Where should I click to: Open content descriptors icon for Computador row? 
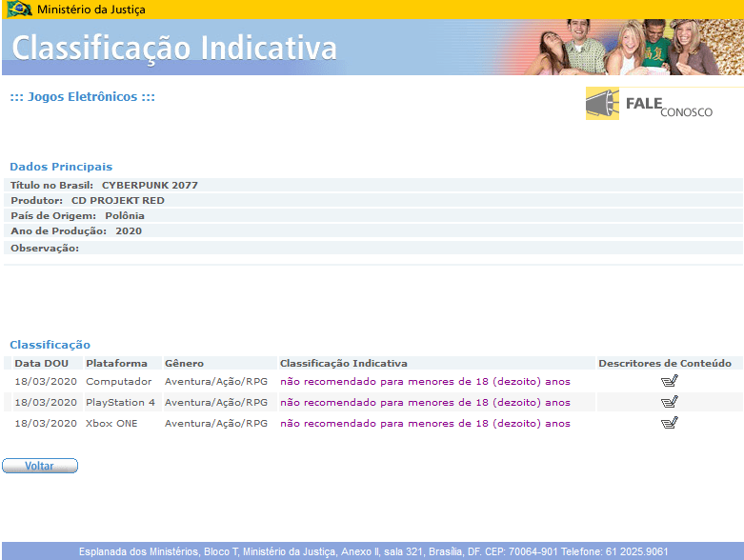tap(669, 381)
